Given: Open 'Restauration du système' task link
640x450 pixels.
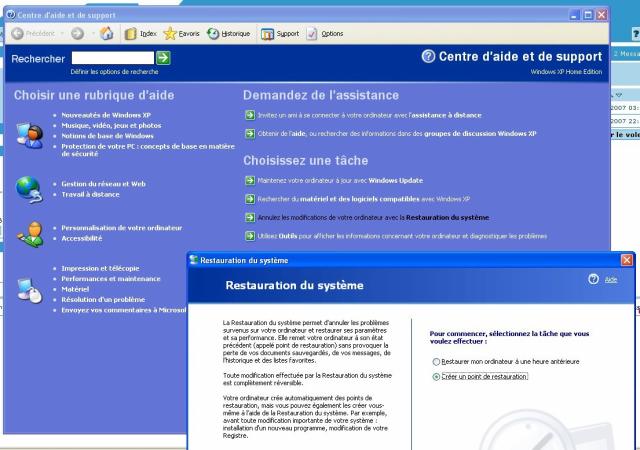Looking at the screenshot, I should [373, 218].
